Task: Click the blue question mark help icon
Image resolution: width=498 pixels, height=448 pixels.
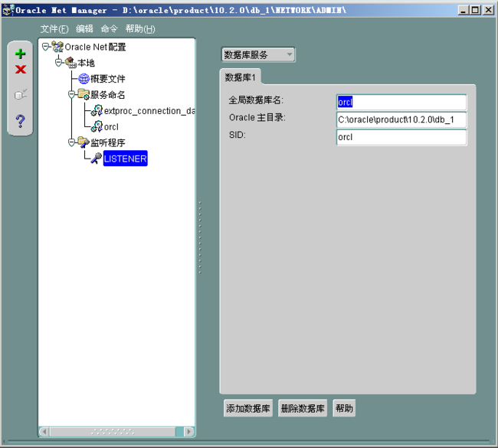Action: 21,121
